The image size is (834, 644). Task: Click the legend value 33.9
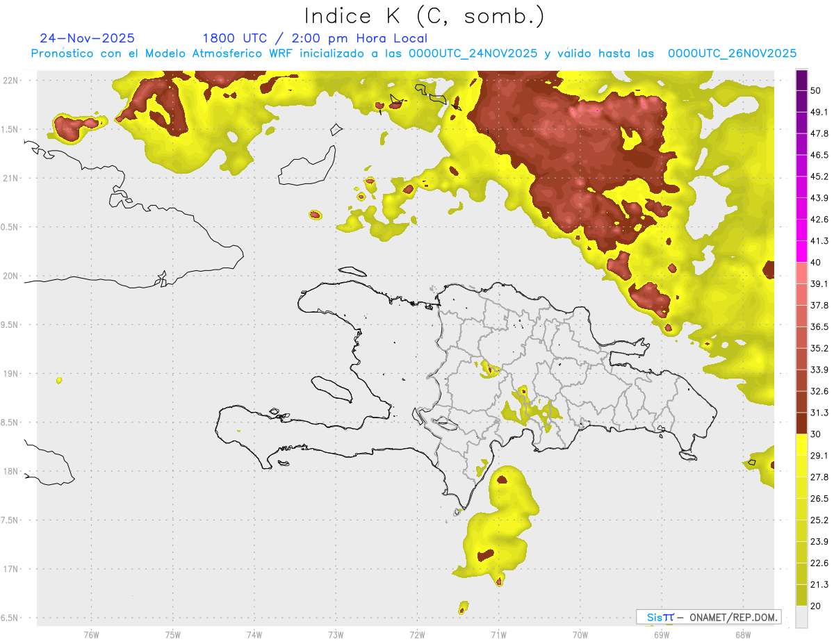pos(820,369)
